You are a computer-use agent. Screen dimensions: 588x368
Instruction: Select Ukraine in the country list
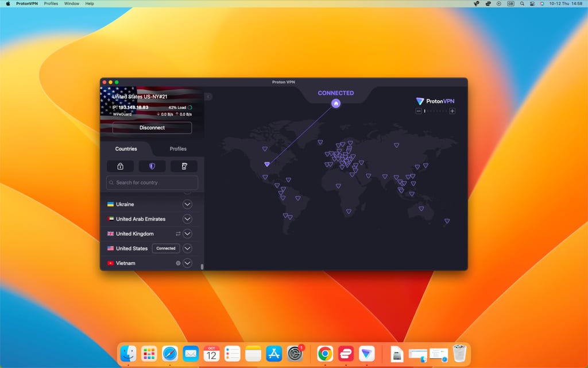(125, 204)
